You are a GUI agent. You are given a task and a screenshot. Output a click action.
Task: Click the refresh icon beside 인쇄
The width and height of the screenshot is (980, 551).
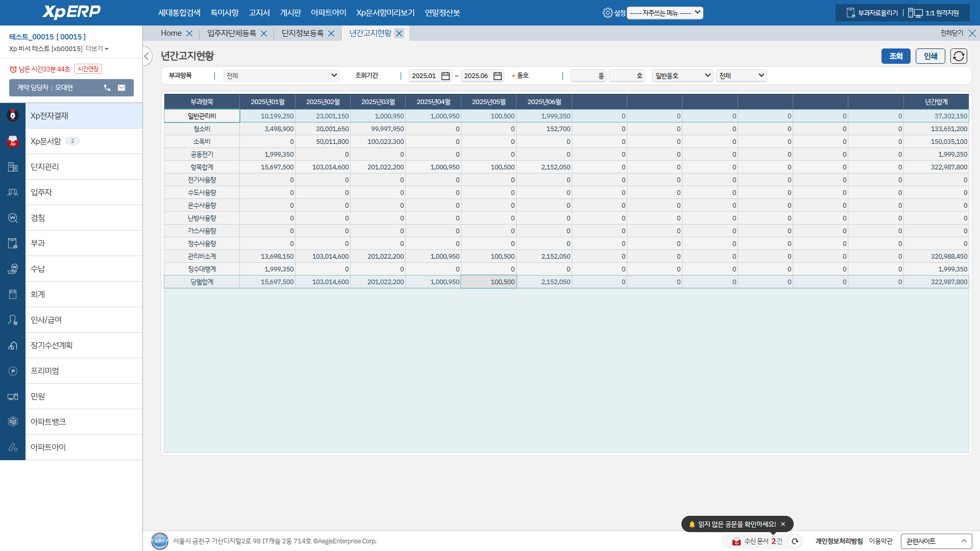pyautogui.click(x=959, y=56)
